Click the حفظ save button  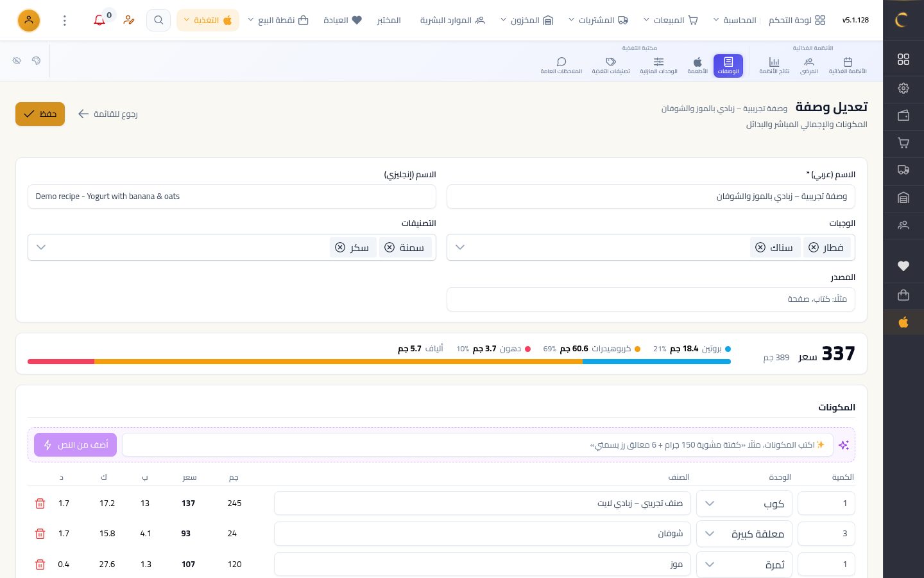coord(40,114)
